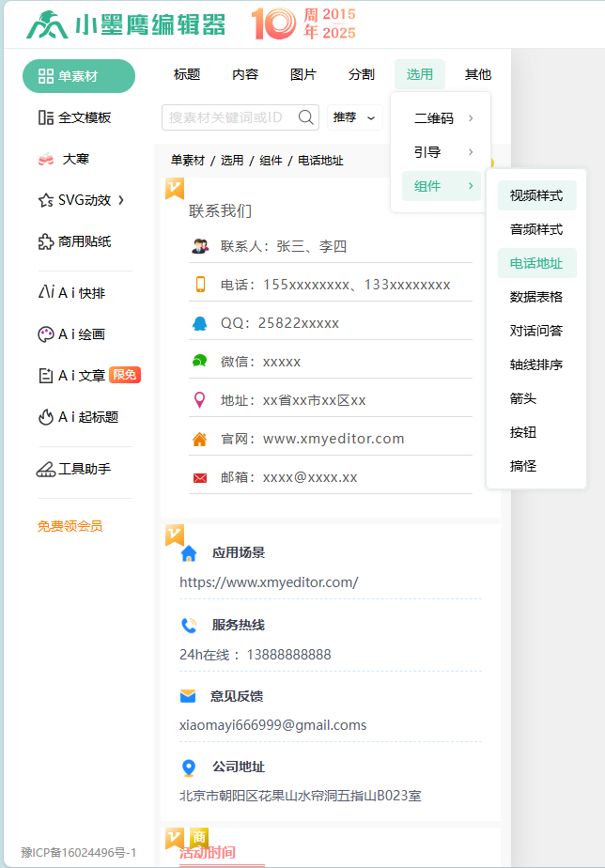The image size is (605, 868).
Task: Click the 商用贴纸 puzzle icon
Action: tap(45, 241)
